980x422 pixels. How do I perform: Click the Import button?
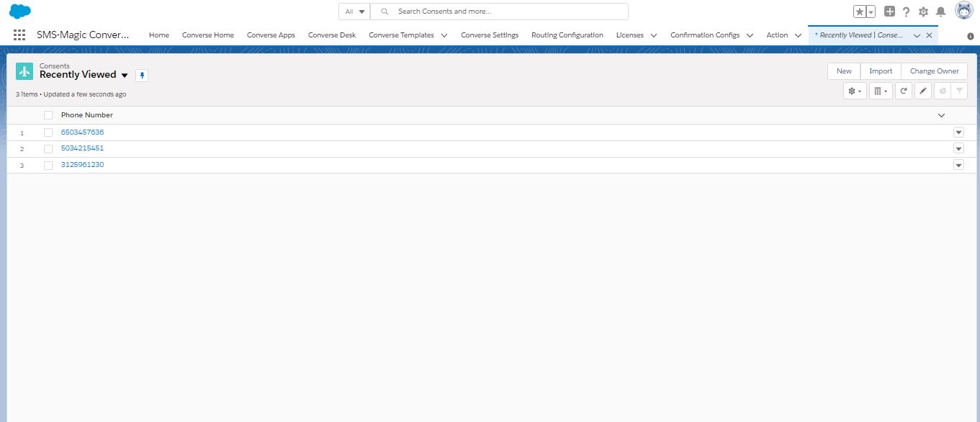[x=881, y=71]
